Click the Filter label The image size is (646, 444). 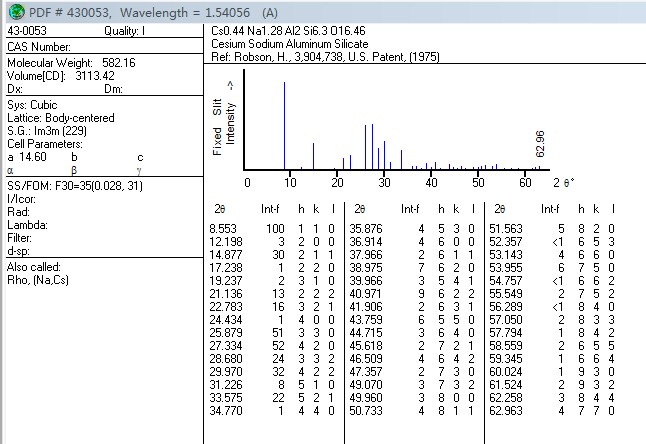pyautogui.click(x=19, y=238)
